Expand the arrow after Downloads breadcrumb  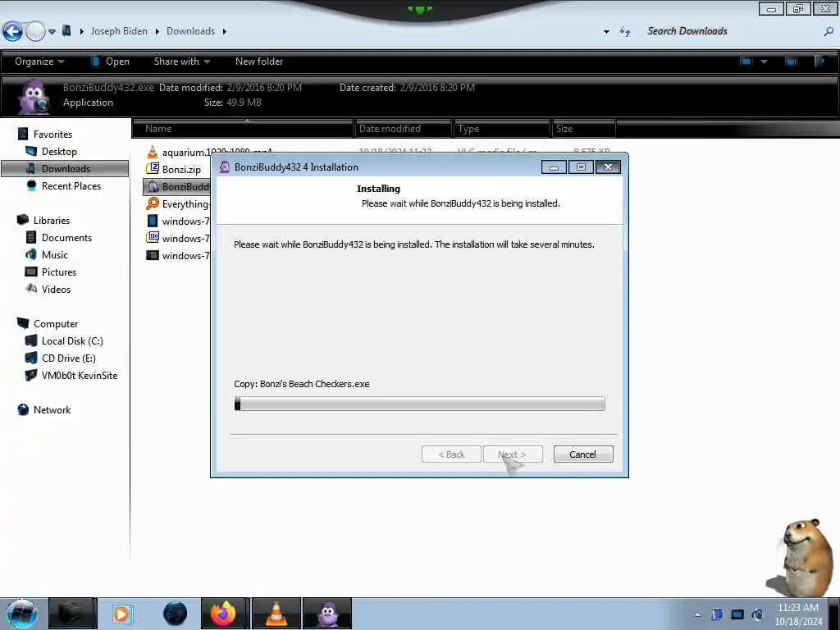(x=225, y=32)
